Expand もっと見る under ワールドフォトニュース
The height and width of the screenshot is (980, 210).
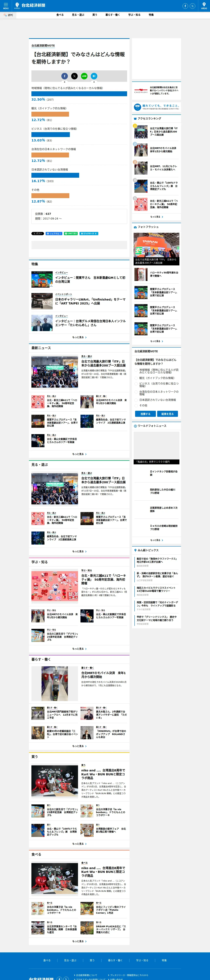click(157, 540)
